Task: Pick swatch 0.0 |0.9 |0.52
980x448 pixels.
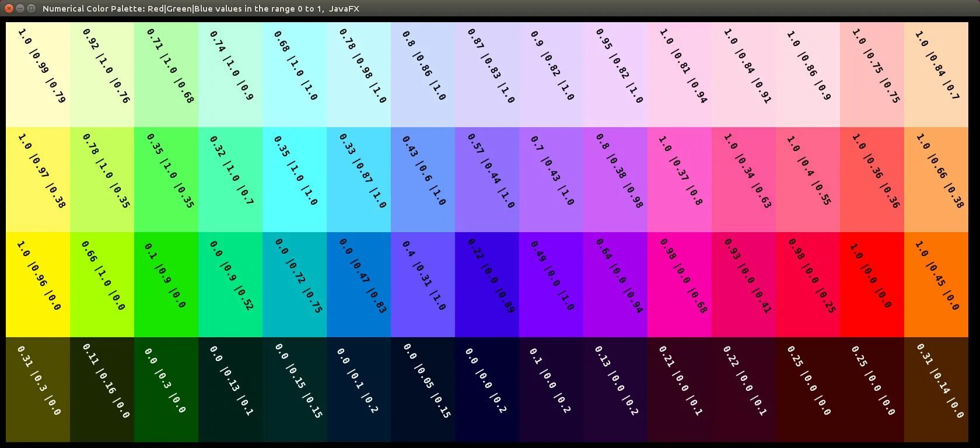Action: (x=230, y=285)
